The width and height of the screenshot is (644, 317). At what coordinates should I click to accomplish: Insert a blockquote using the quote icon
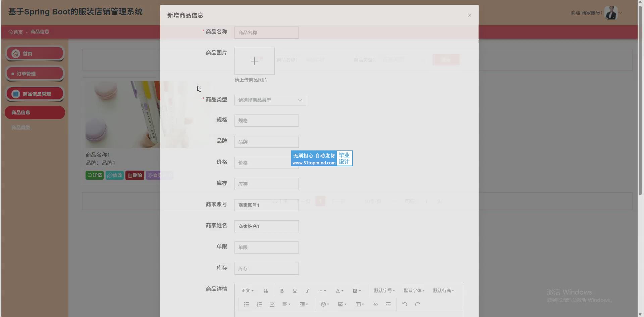pyautogui.click(x=265, y=291)
